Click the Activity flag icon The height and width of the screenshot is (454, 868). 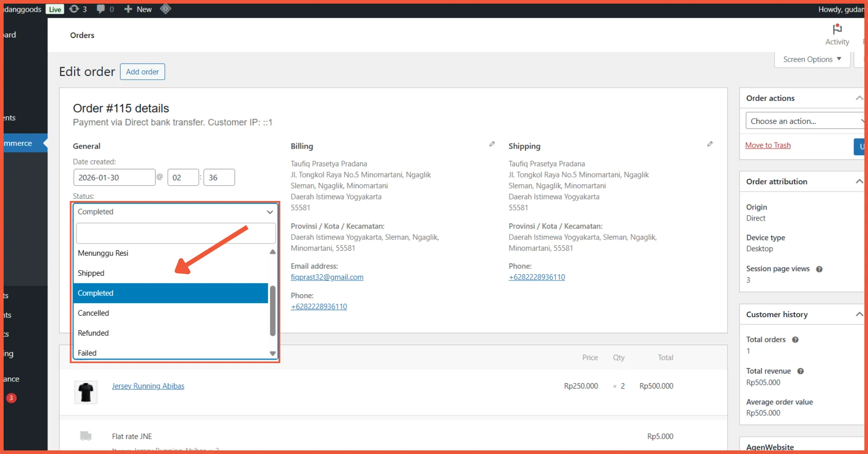(x=837, y=29)
